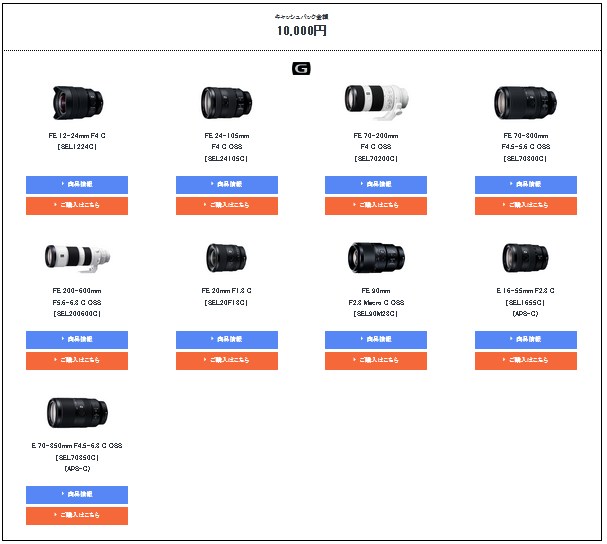
Task: Open 商品情報 for the FE 20mm F1.8 G
Action: (227, 340)
